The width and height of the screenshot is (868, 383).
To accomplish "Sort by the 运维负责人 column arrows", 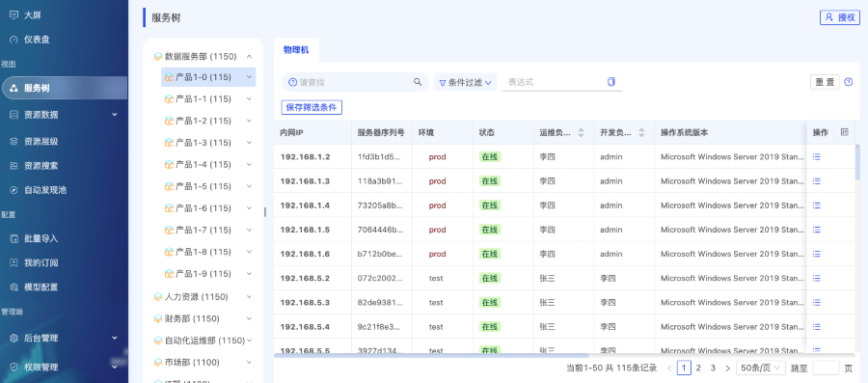I will click(581, 133).
